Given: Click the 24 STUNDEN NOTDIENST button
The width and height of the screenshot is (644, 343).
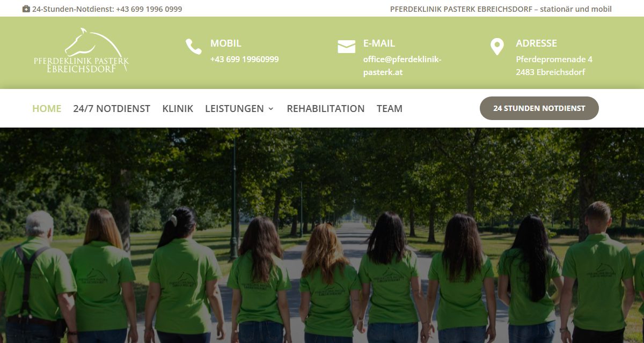Looking at the screenshot, I should 539,108.
